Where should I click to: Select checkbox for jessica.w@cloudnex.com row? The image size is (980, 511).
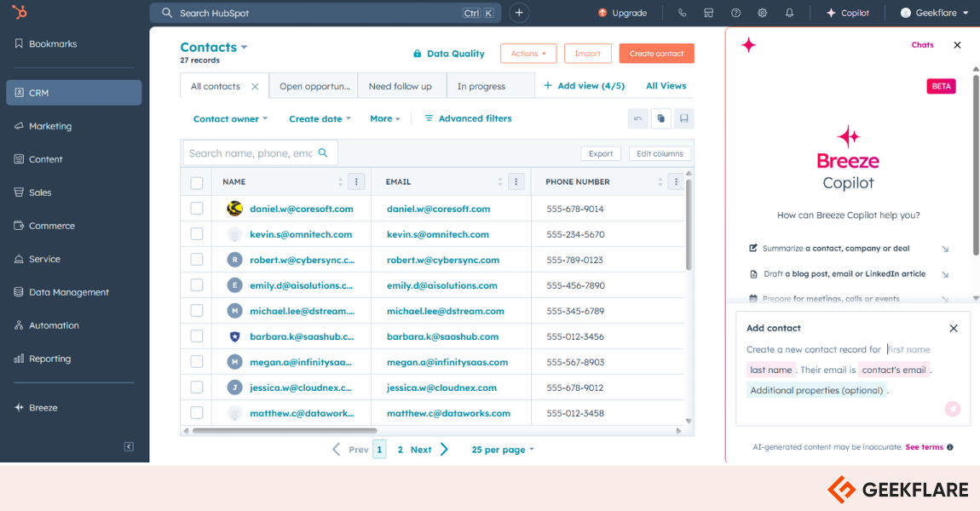point(197,388)
